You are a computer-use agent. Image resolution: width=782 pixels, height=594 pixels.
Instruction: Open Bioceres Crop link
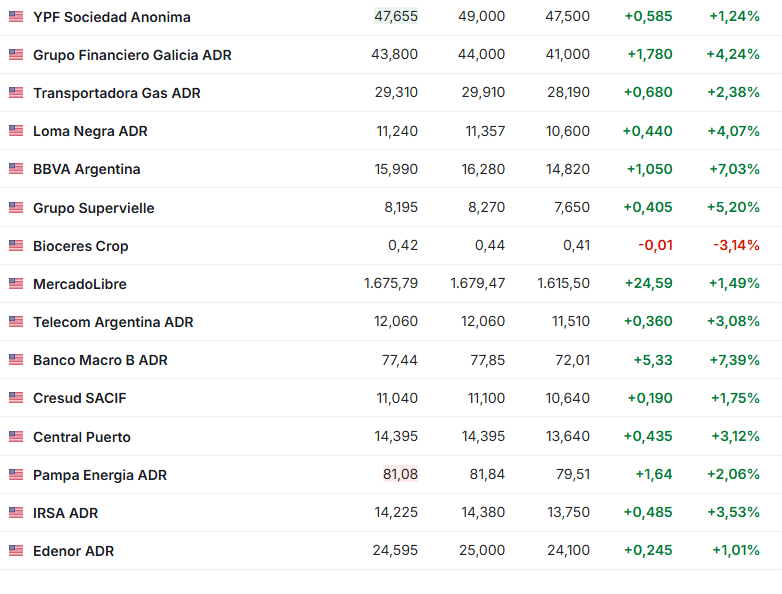click(81, 246)
